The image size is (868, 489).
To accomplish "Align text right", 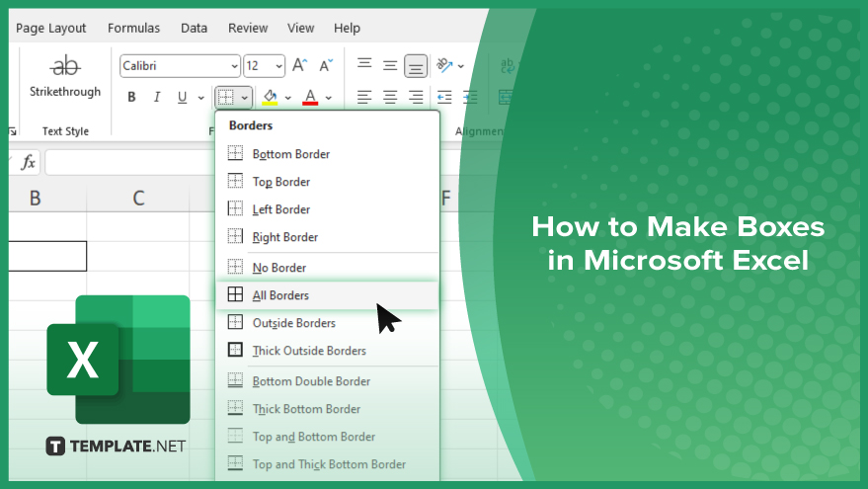I will (416, 98).
